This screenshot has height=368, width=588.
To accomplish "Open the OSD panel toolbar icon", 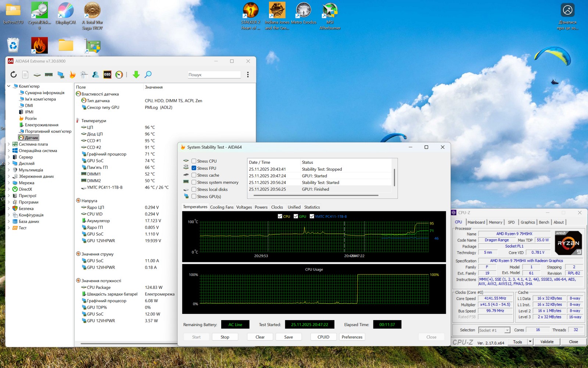I will (x=107, y=75).
